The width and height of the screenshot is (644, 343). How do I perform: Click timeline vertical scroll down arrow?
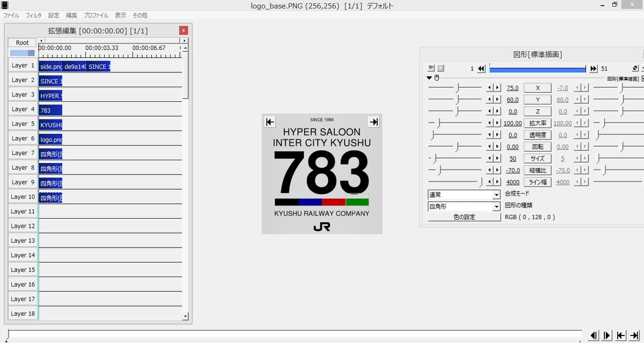point(186,317)
